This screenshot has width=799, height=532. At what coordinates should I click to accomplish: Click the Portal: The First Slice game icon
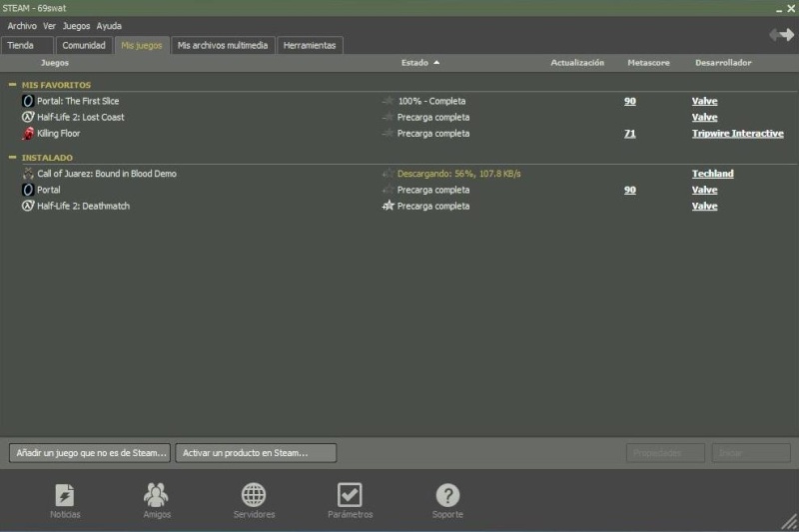(28, 101)
